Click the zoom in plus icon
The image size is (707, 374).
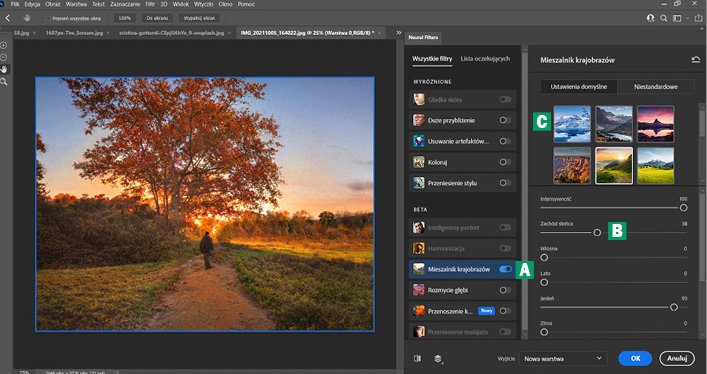[x=4, y=45]
